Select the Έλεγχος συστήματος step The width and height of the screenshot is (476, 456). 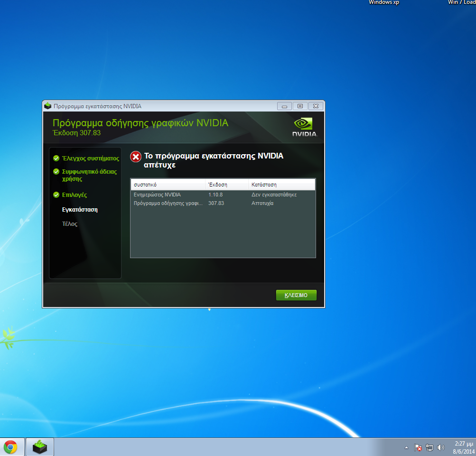point(91,158)
